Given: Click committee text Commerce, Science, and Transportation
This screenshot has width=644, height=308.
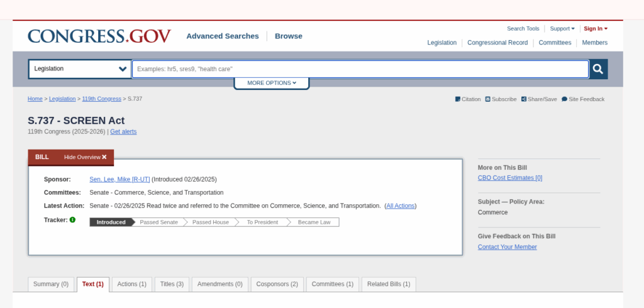Looking at the screenshot, I should click(169, 192).
